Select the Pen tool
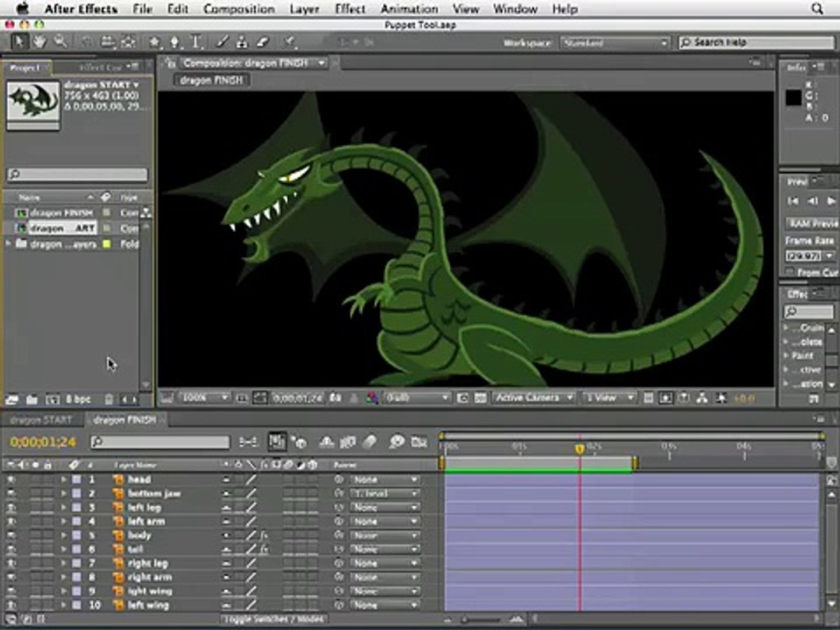This screenshot has height=630, width=840. [174, 42]
